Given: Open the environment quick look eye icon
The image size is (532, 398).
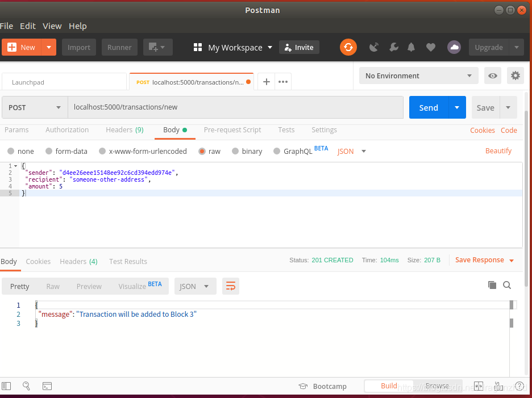Looking at the screenshot, I should point(493,76).
